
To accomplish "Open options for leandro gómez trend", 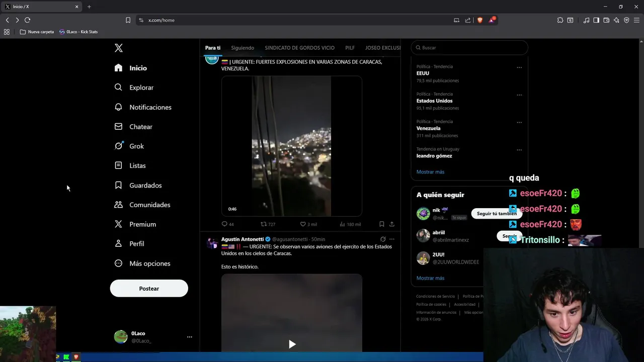I will click(x=519, y=150).
